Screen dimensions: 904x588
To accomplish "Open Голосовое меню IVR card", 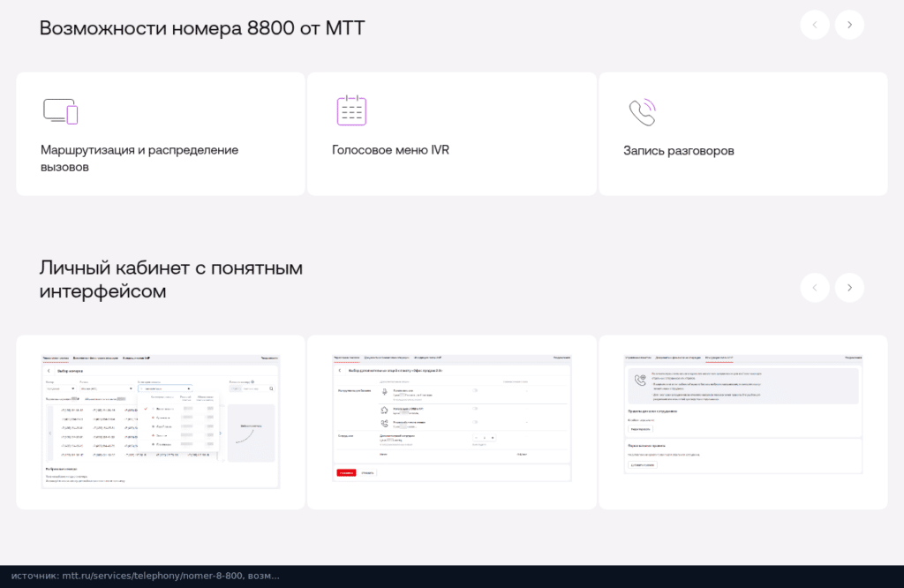I will [x=452, y=133].
